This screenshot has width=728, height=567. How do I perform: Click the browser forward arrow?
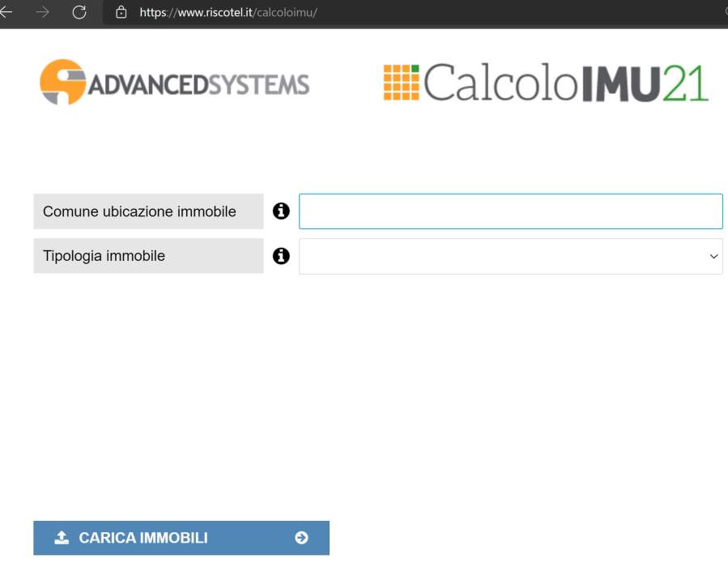pos(43,12)
